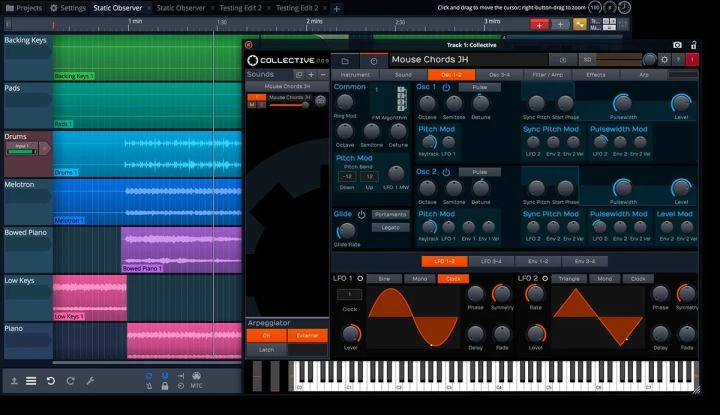The width and height of the screenshot is (720, 415).
Task: Remove sound with the minus icon
Action: [x=323, y=74]
